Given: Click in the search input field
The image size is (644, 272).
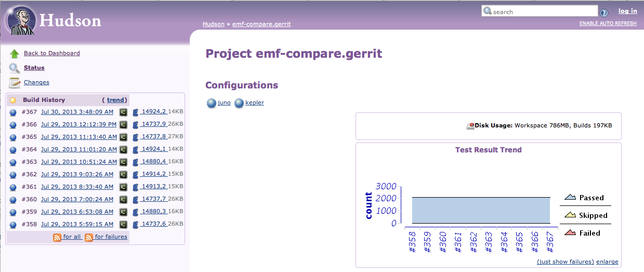Looking at the screenshot, I should 540,11.
